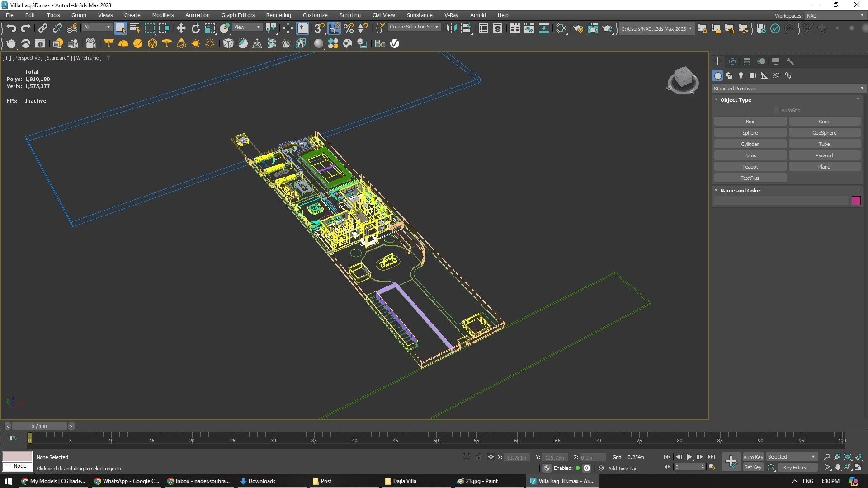The height and width of the screenshot is (488, 868).
Task: Open the Modifiers menu
Action: click(x=163, y=15)
